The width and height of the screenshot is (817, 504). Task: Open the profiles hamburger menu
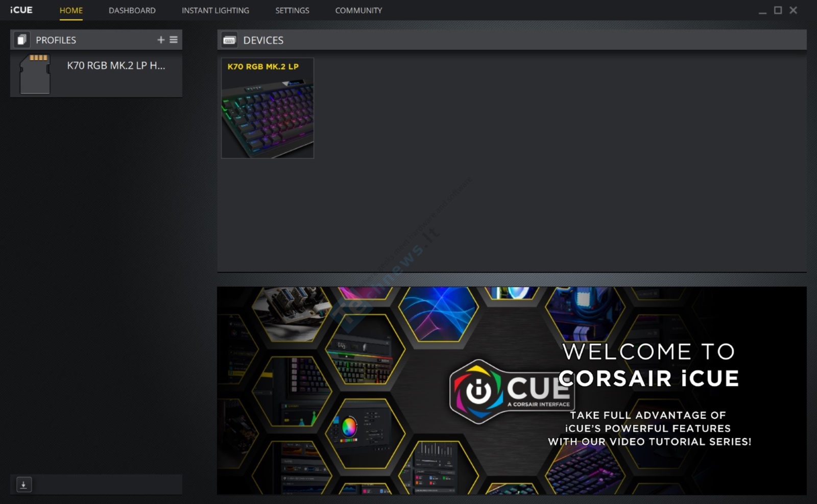coord(174,40)
